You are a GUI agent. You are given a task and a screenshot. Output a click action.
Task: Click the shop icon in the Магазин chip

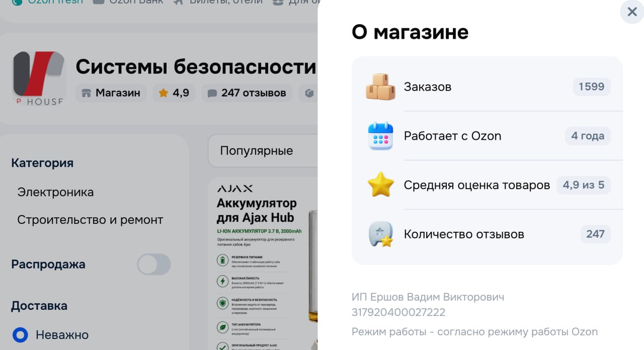[x=87, y=93]
